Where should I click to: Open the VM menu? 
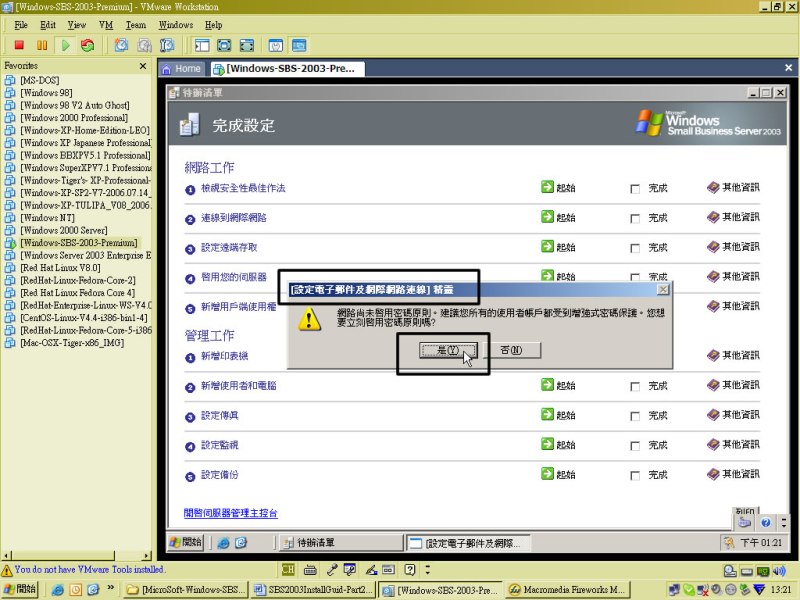click(106, 24)
